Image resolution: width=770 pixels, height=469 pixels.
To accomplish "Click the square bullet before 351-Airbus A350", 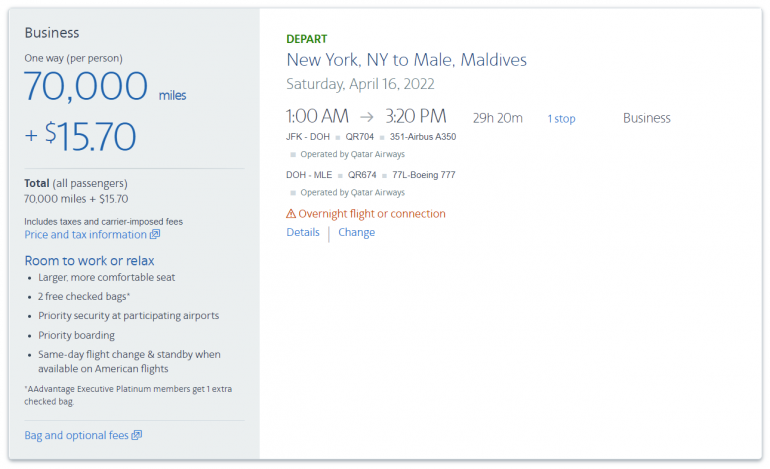I will [x=382, y=137].
